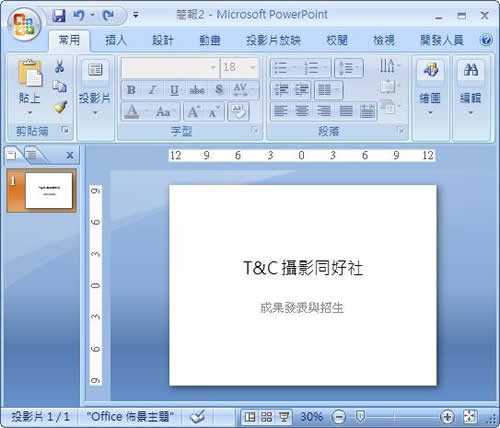Click the Cut scissors icon
This screenshot has height=428, width=500.
(60, 66)
